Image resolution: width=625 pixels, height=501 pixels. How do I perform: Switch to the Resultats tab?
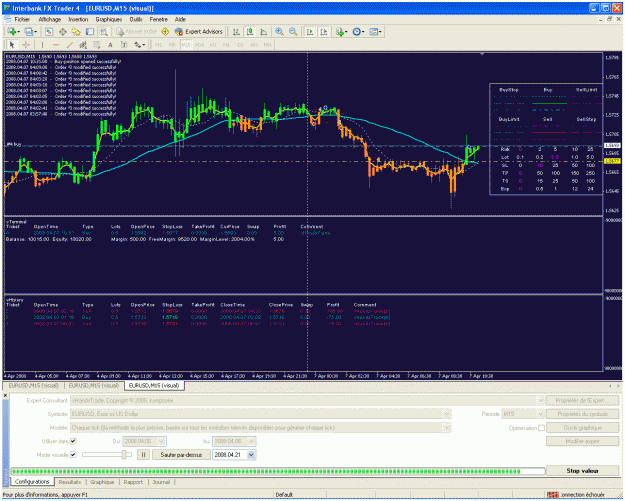click(70, 482)
